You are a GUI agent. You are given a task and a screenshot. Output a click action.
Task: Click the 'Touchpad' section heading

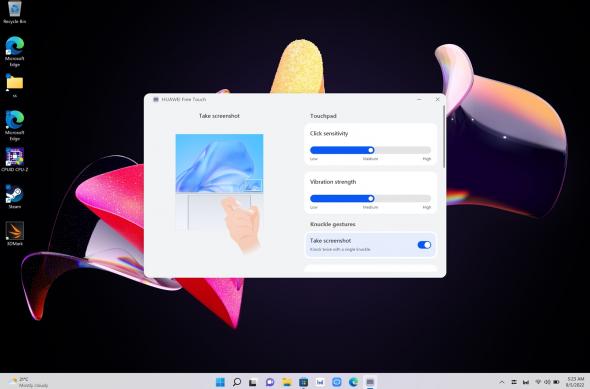[x=323, y=116]
